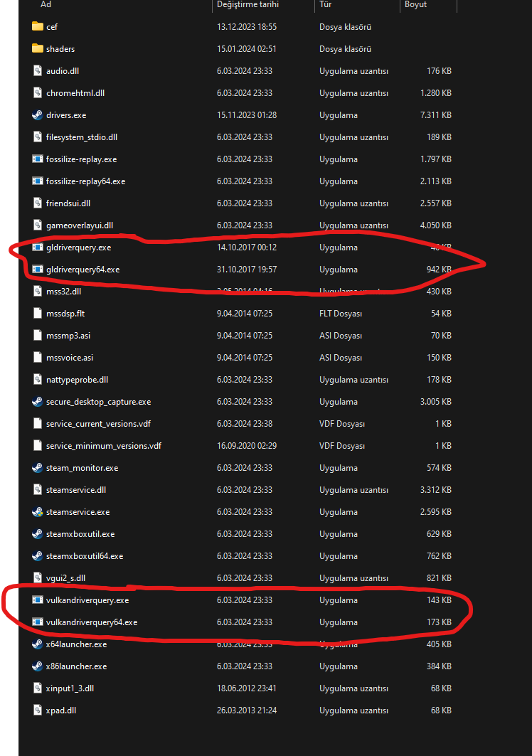Click the size value 574 KB
Screen dimensions: 532x756
439,468
